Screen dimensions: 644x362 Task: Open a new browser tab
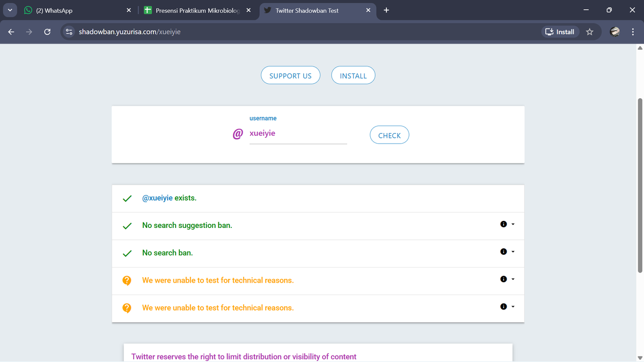[x=386, y=10]
